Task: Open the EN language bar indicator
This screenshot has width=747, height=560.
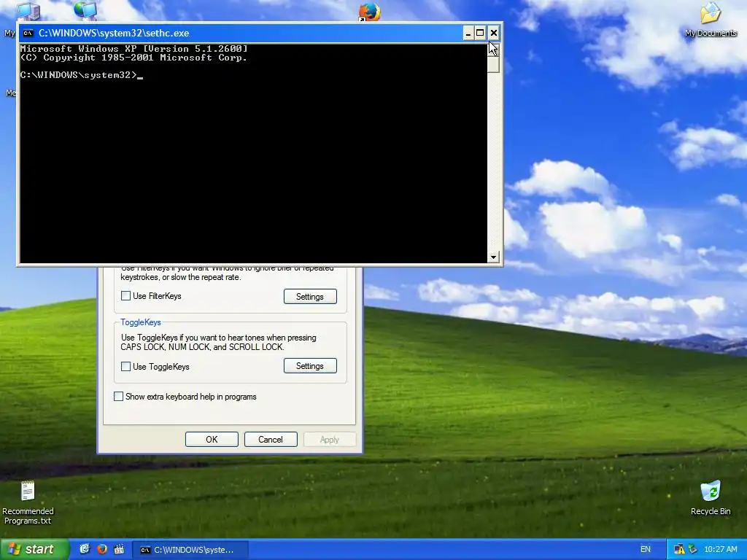Action: click(646, 549)
